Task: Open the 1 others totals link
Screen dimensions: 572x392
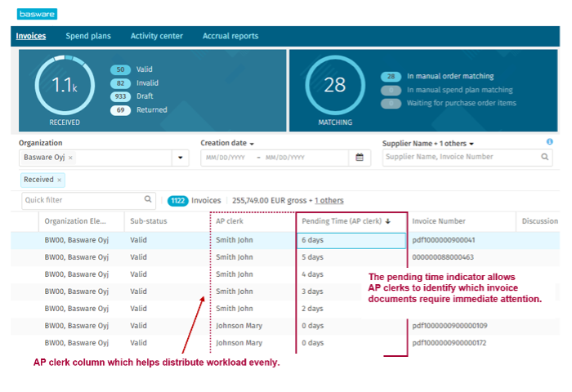Action: pos(329,201)
